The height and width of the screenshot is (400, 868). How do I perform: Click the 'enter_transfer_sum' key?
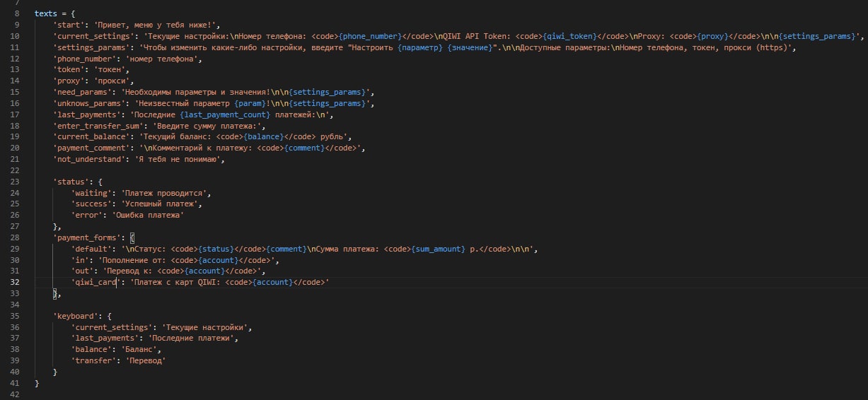100,127
